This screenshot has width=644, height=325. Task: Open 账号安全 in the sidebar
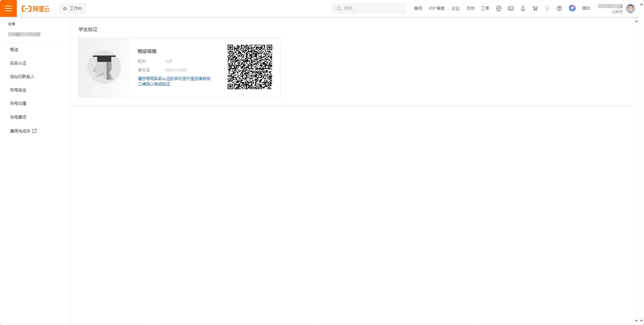(18, 90)
